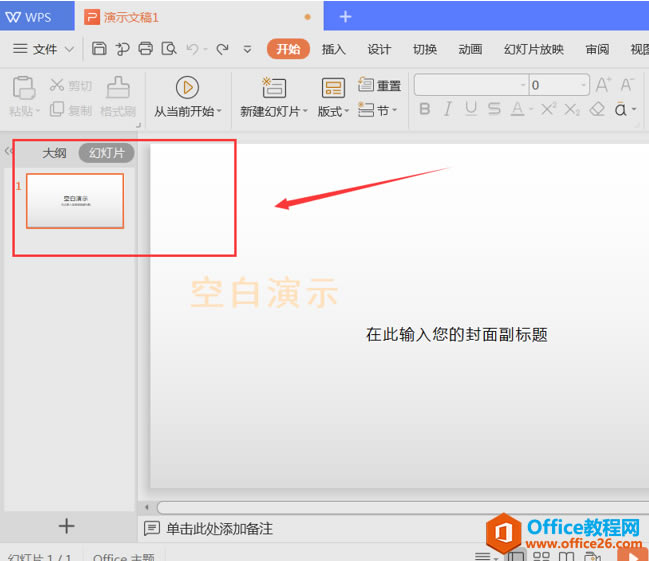
Task: Click the Copy (复制) icon
Action: pos(57,109)
